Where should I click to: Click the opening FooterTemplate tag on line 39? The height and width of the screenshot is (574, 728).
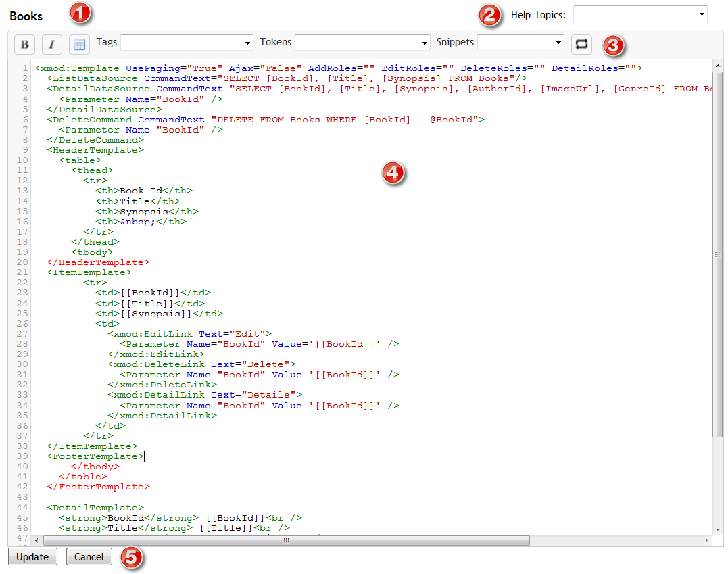[95, 456]
